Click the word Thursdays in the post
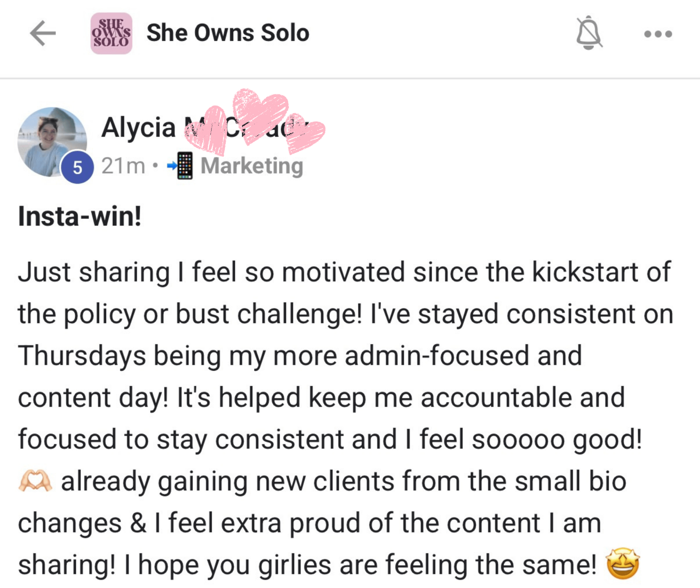700x588 pixels. click(x=82, y=355)
